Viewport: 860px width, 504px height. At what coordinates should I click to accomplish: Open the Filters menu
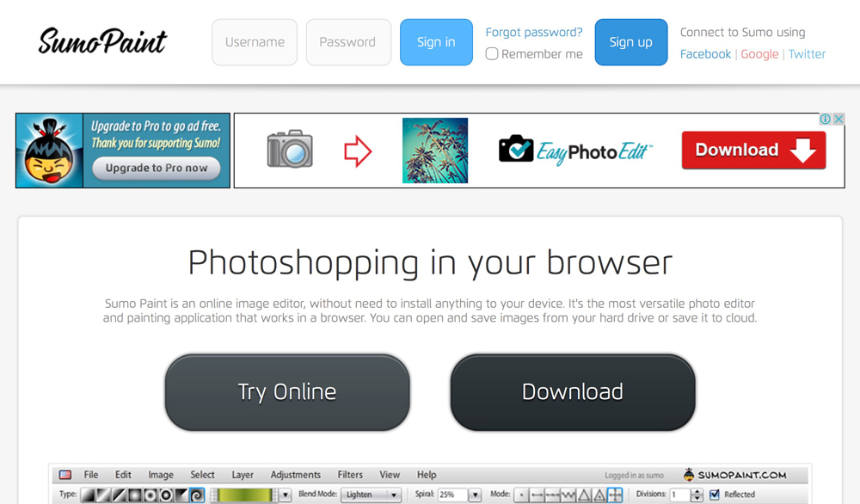(x=350, y=475)
